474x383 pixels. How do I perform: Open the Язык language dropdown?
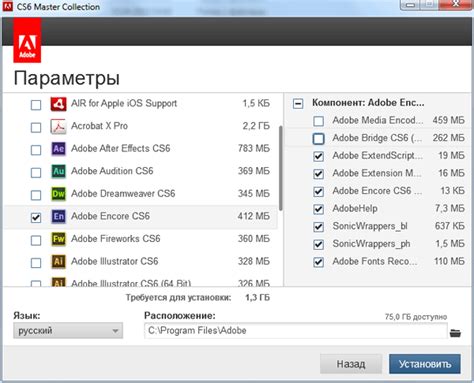(68, 331)
